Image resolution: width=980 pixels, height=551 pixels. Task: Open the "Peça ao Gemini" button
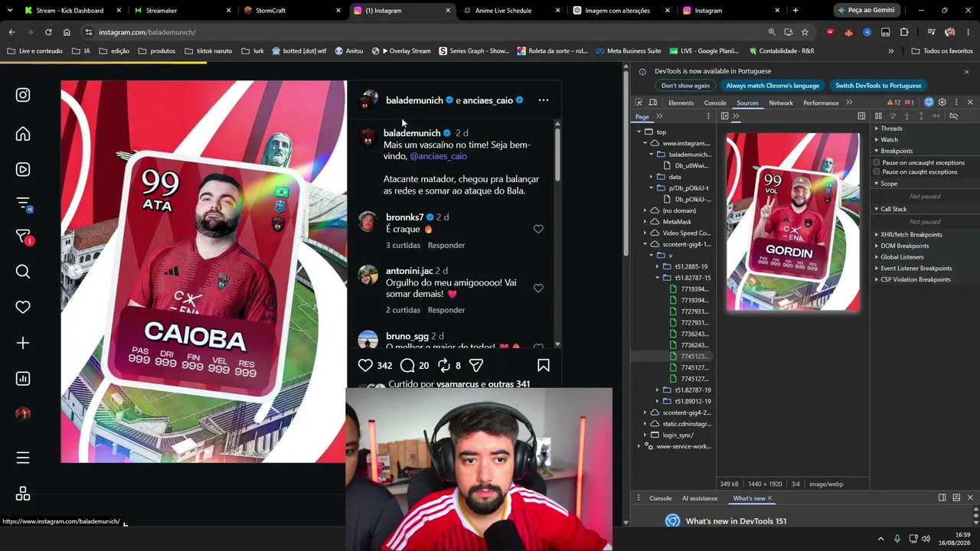865,11
